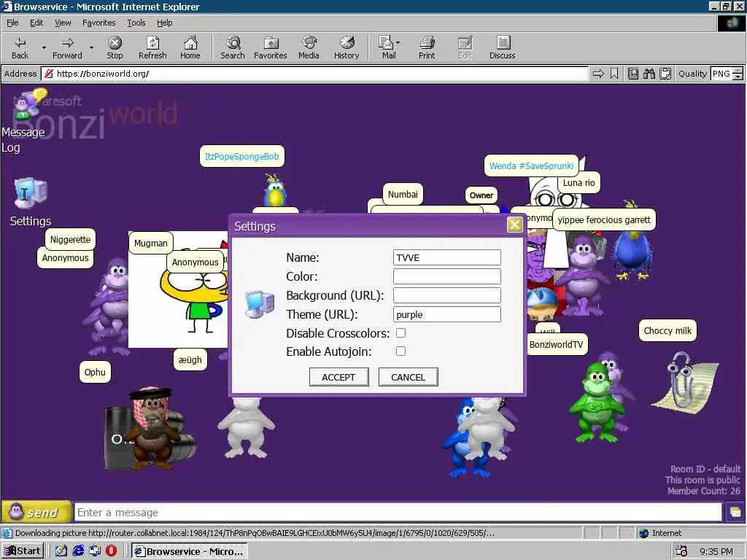Screen dimensions: 747x560
Task: Click the yippee ferocious garrett label
Action: coord(604,220)
